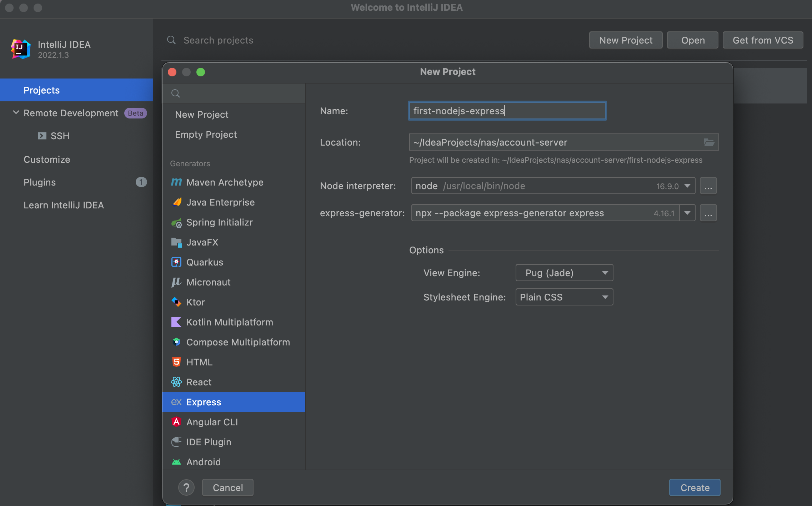Click the project Name input field
The image size is (812, 506).
(507, 111)
